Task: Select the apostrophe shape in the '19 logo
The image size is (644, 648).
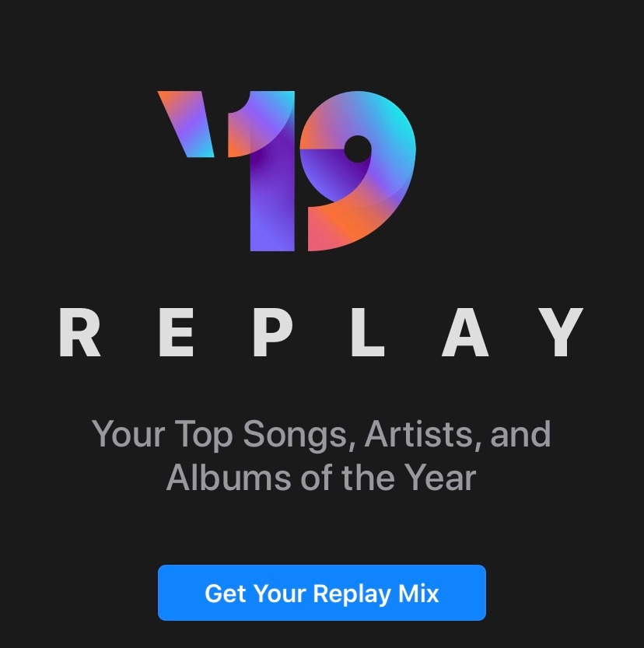Action: point(186,124)
